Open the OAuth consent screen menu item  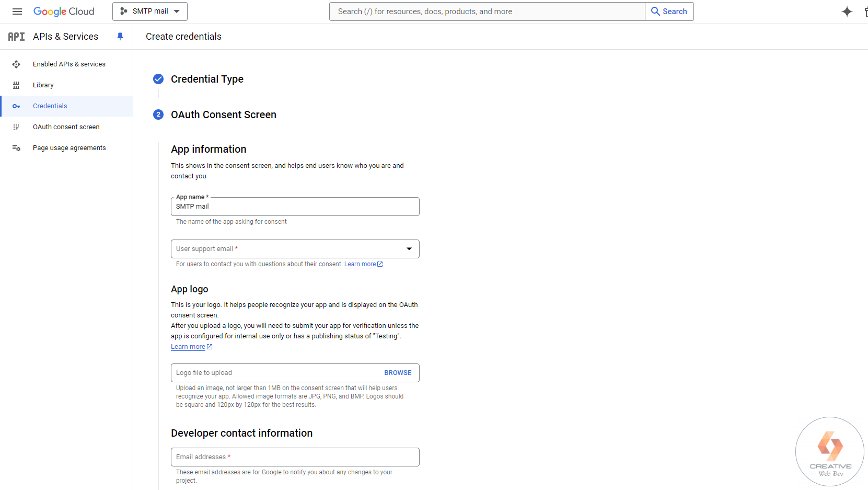click(66, 127)
